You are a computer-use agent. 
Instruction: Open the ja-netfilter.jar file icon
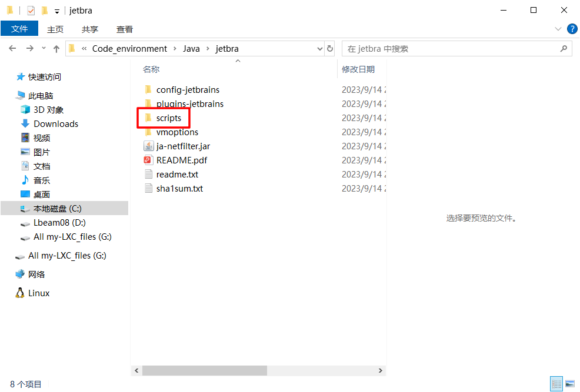point(148,146)
